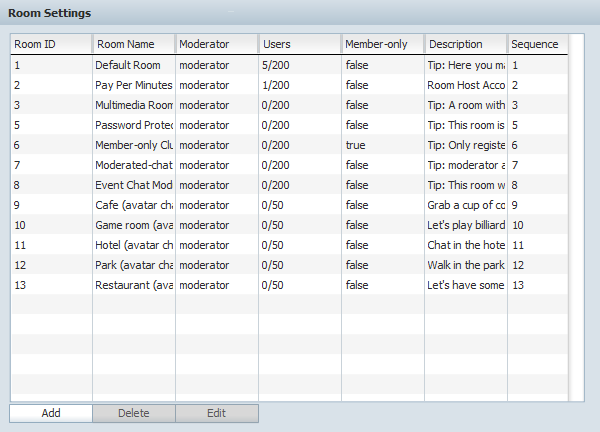Screen dimensions: 600x432
Task: Click the Users column header
Action: tap(298, 44)
